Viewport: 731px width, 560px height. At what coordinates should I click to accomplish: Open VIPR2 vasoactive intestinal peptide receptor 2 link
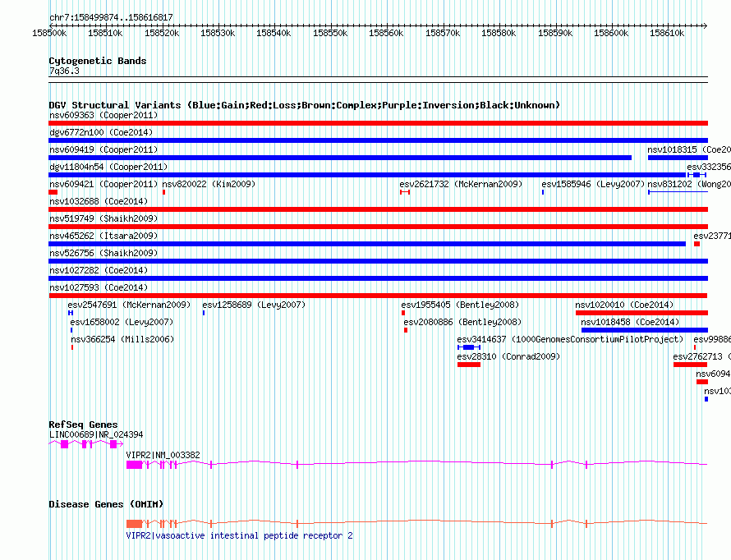pos(239,535)
